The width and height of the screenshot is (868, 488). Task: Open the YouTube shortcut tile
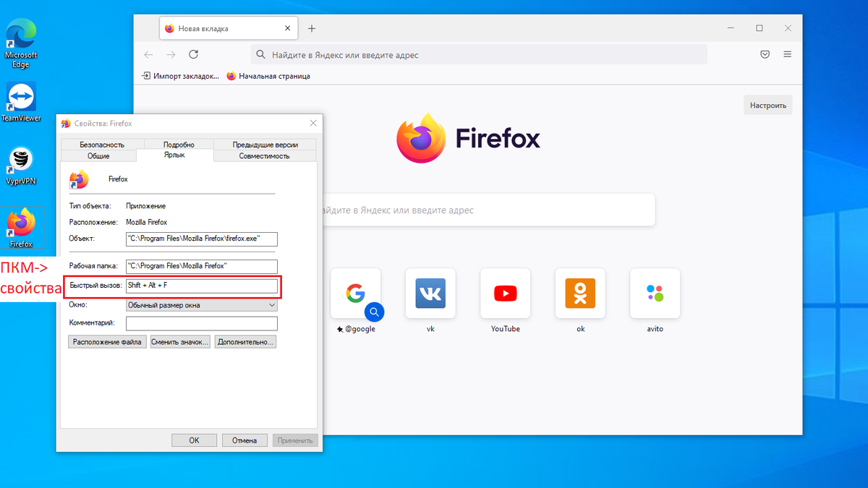click(505, 294)
